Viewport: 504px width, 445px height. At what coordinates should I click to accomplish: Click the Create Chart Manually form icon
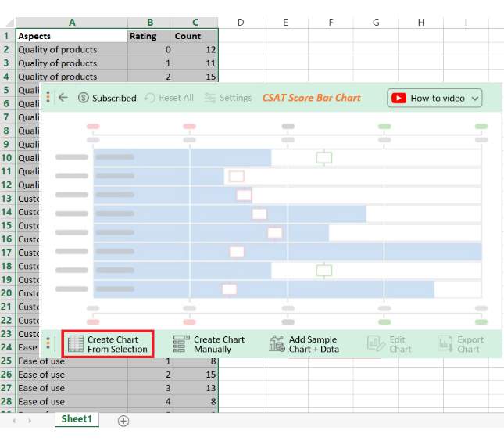(x=181, y=344)
